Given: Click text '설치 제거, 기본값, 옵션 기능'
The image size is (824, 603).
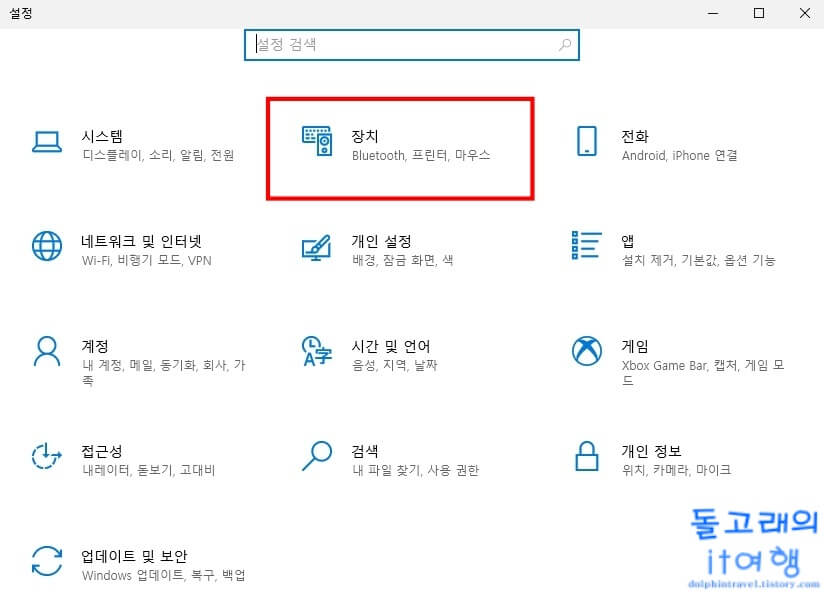Looking at the screenshot, I should (698, 260).
